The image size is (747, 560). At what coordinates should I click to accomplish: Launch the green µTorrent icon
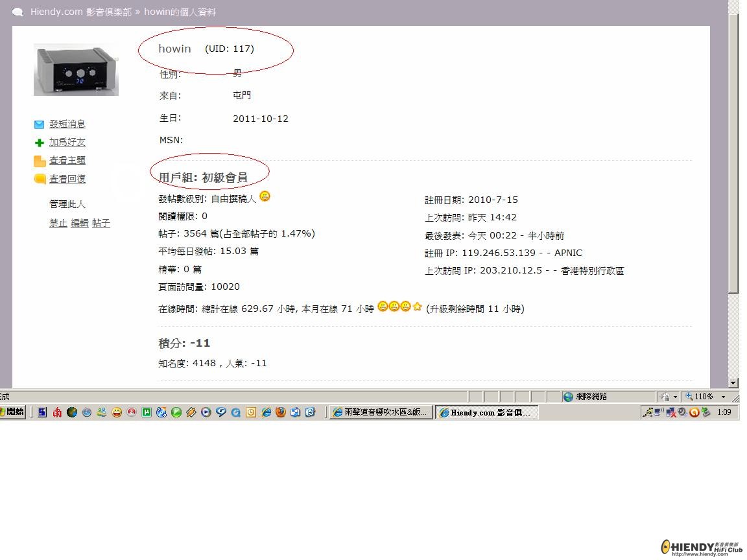[x=147, y=412]
